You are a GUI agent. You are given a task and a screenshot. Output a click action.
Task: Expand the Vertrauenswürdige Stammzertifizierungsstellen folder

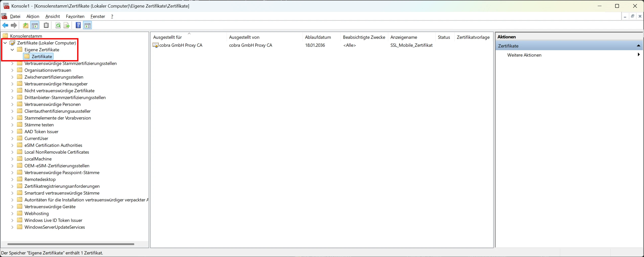12,63
